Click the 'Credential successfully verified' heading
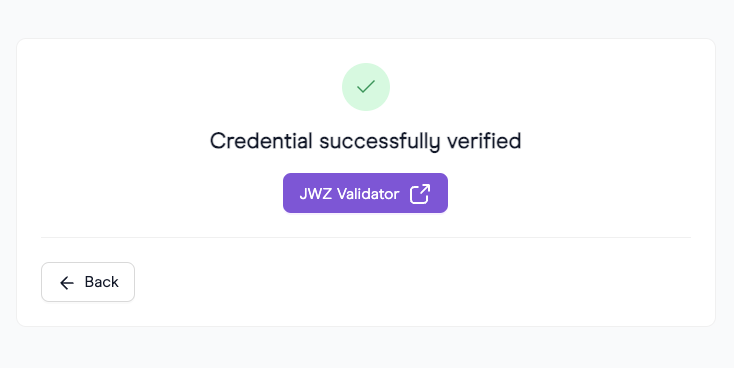The width and height of the screenshot is (734, 368). (365, 141)
